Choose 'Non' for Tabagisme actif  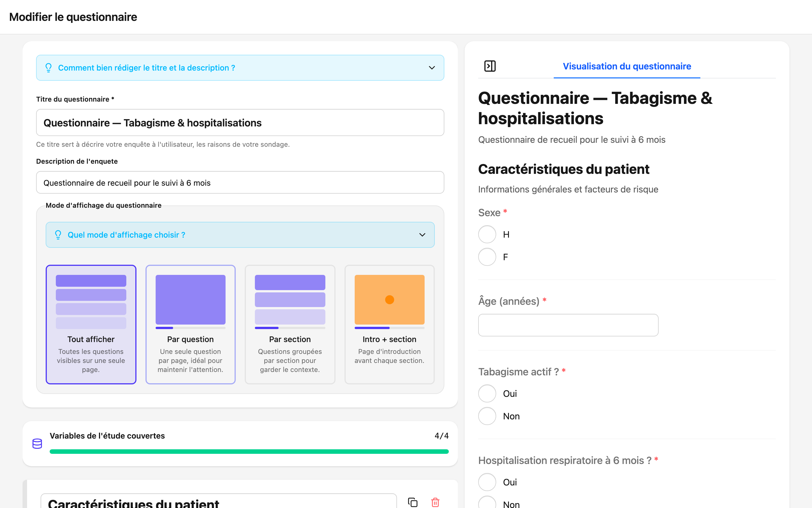pos(487,416)
